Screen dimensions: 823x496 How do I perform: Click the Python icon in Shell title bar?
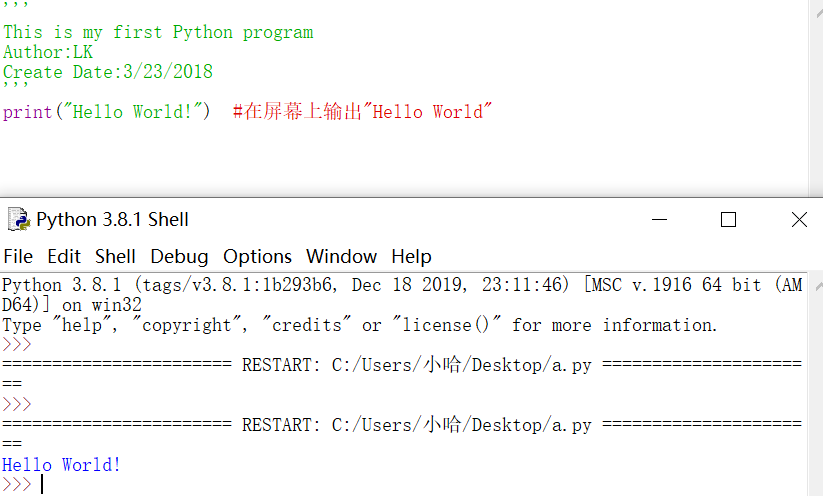click(x=18, y=219)
